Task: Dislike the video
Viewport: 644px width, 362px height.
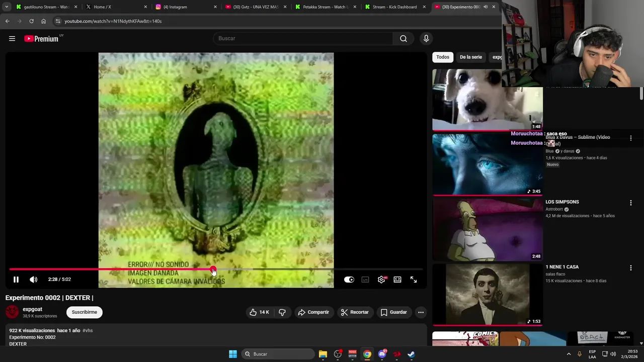Action: click(282, 312)
